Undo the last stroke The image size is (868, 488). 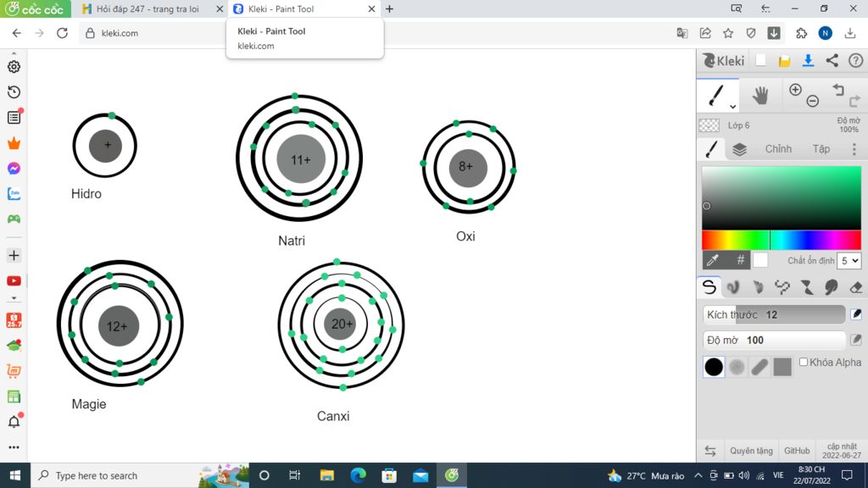click(838, 90)
